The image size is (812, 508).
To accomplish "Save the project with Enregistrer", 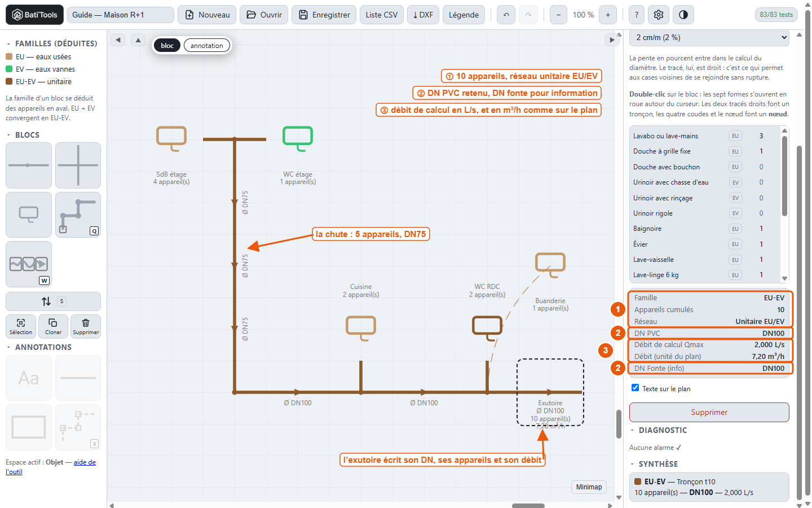I will [324, 15].
